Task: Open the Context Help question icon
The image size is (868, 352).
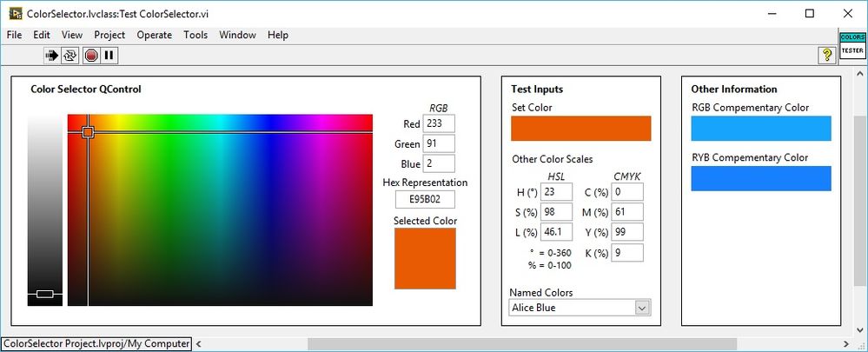Action: click(827, 56)
